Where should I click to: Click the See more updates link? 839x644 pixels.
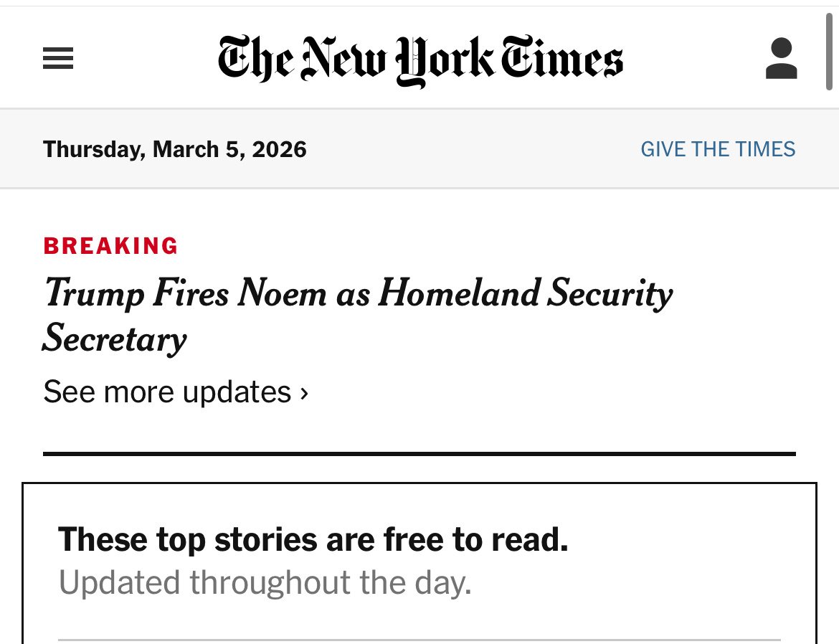point(167,392)
